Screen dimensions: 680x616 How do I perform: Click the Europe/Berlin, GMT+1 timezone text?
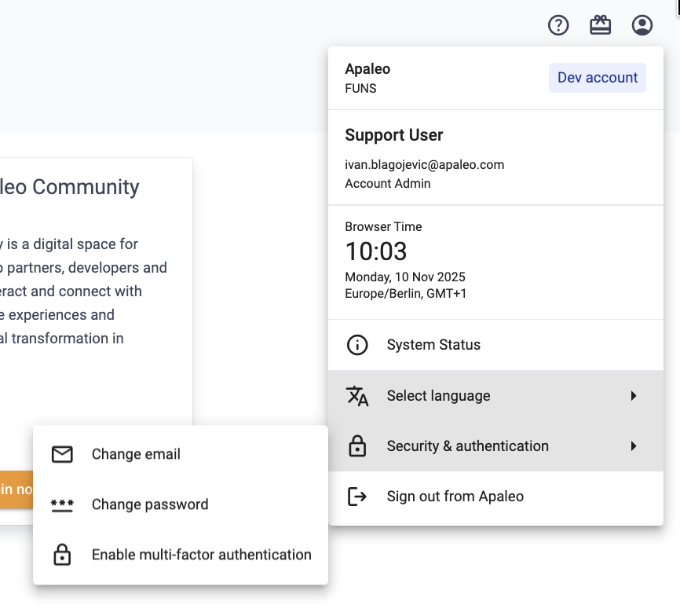pos(405,294)
